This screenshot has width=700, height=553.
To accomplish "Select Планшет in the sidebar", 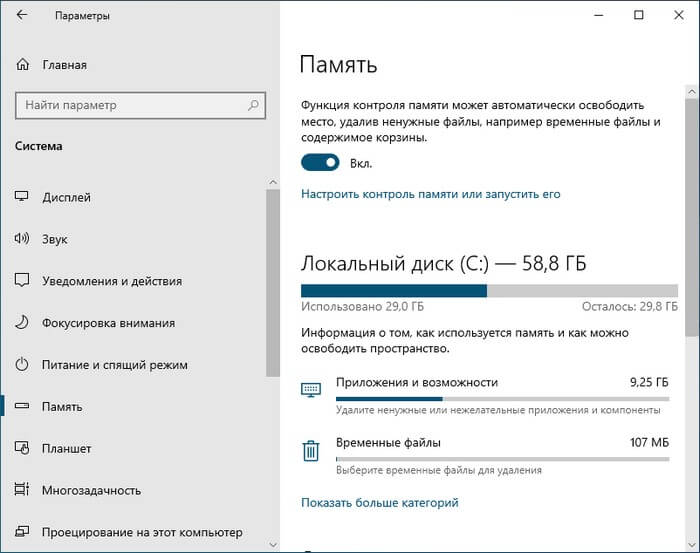I will pyautogui.click(x=66, y=449).
